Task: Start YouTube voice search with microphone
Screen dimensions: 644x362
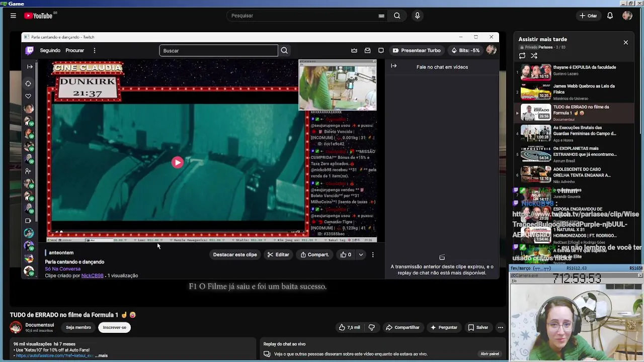Action: [x=417, y=16]
